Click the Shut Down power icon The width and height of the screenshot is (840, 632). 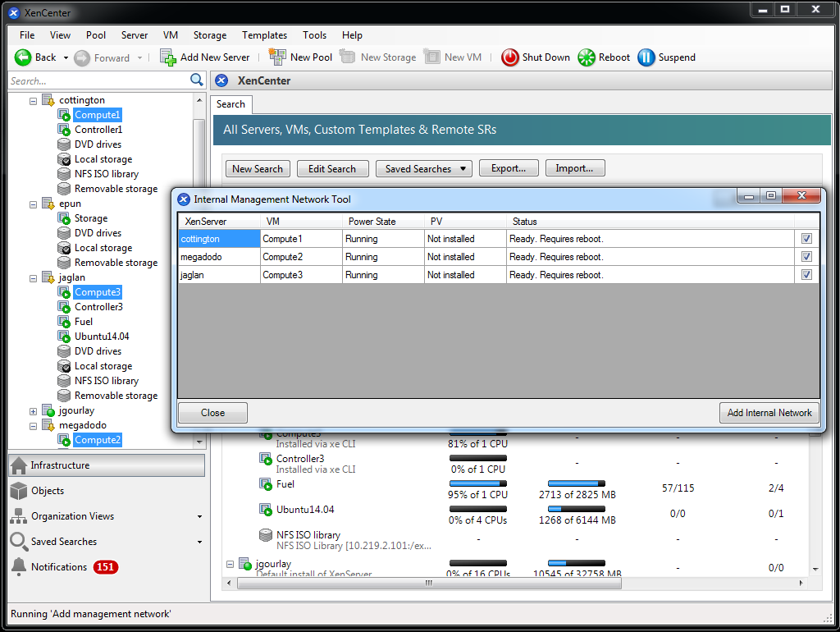pyautogui.click(x=509, y=57)
